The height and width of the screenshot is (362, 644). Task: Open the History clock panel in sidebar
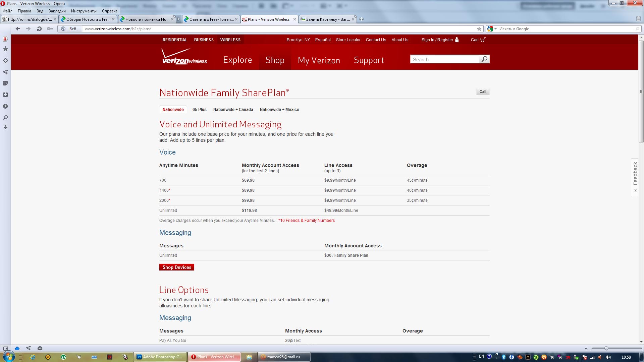point(5,106)
